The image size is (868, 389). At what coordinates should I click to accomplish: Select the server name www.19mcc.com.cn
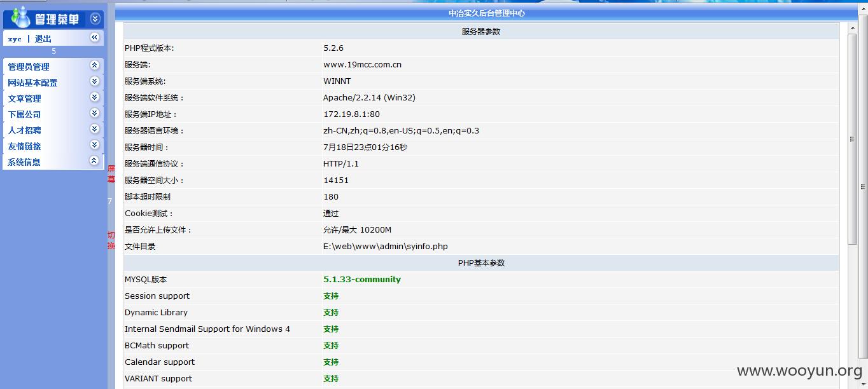pos(362,65)
